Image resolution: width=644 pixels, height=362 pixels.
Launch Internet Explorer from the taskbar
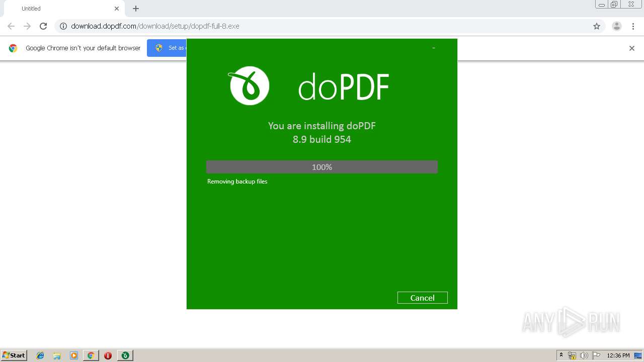click(40, 355)
